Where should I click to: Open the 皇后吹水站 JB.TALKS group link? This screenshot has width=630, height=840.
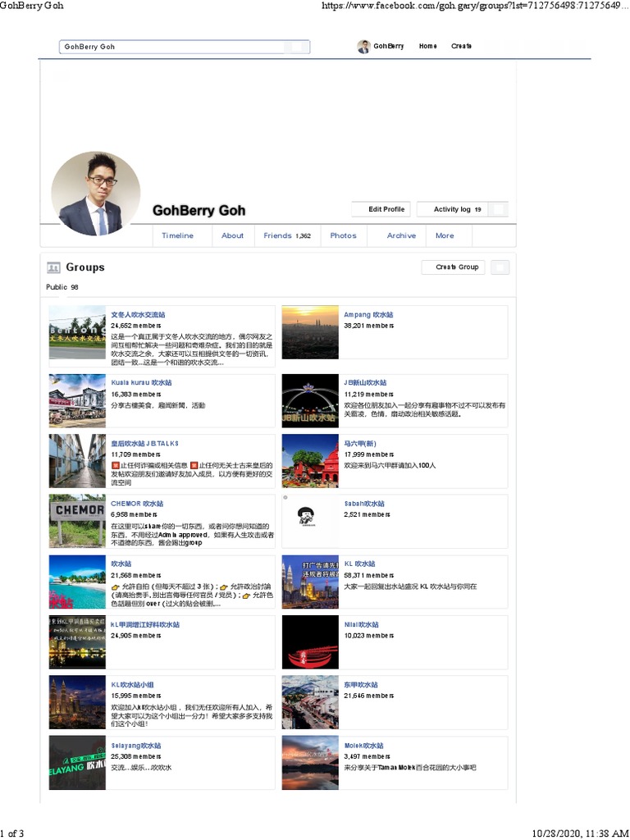tap(144, 444)
